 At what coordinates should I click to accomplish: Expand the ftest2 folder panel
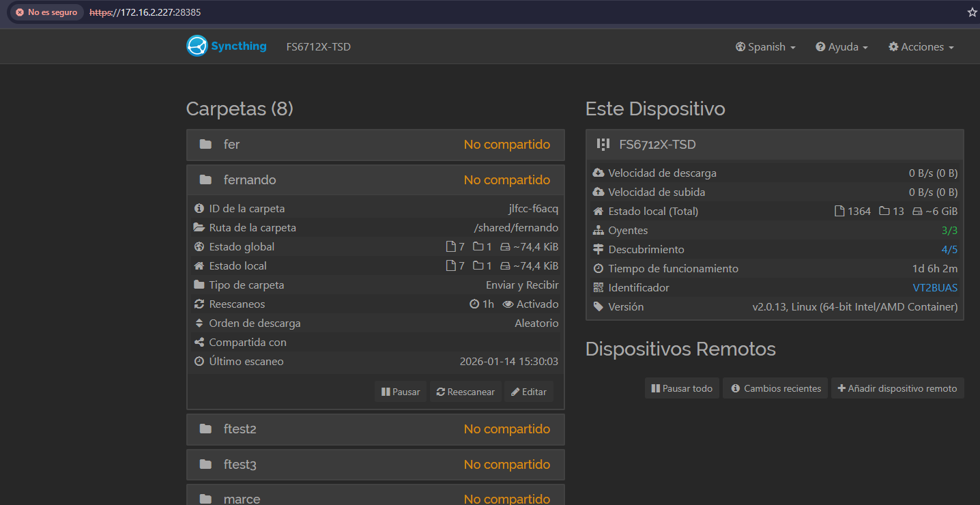click(x=375, y=429)
